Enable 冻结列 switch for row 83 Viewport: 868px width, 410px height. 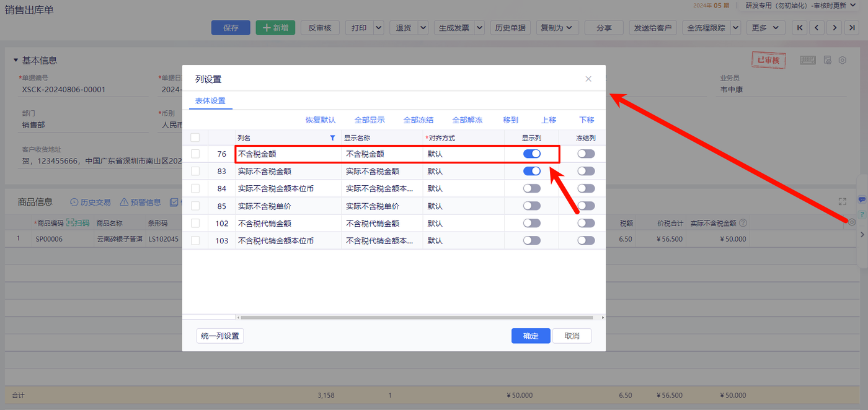[586, 171]
